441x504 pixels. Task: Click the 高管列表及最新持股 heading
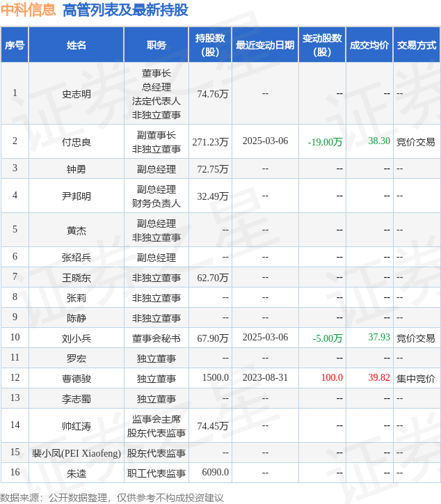[x=125, y=10]
